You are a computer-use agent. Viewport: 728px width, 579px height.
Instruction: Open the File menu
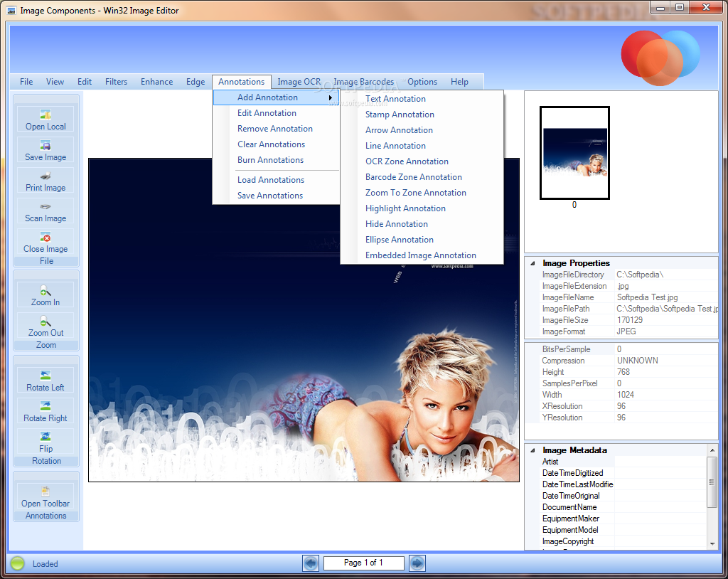coord(26,82)
